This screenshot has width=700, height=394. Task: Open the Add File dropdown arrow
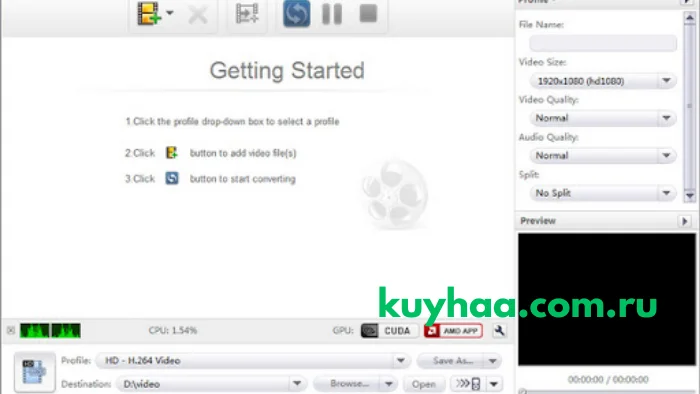170,13
